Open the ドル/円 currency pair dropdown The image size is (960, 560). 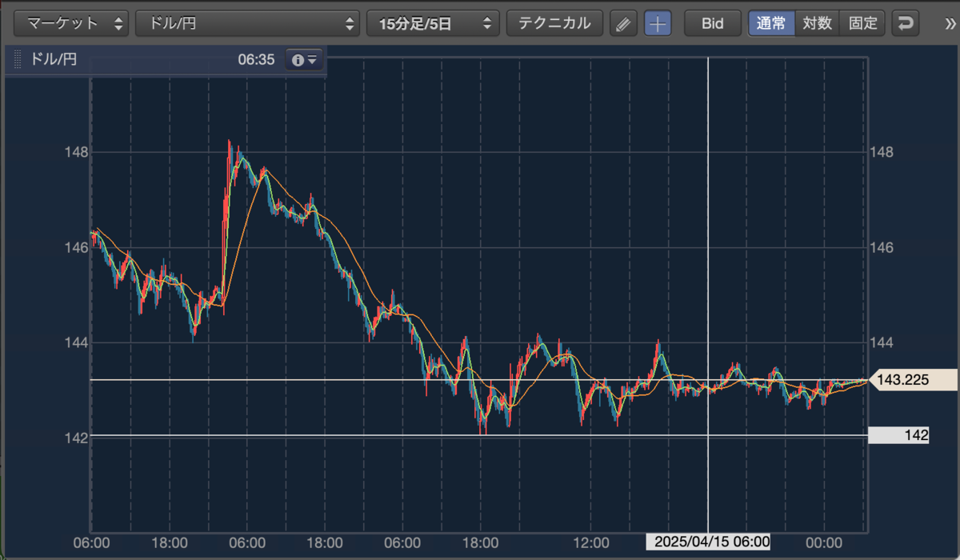247,23
